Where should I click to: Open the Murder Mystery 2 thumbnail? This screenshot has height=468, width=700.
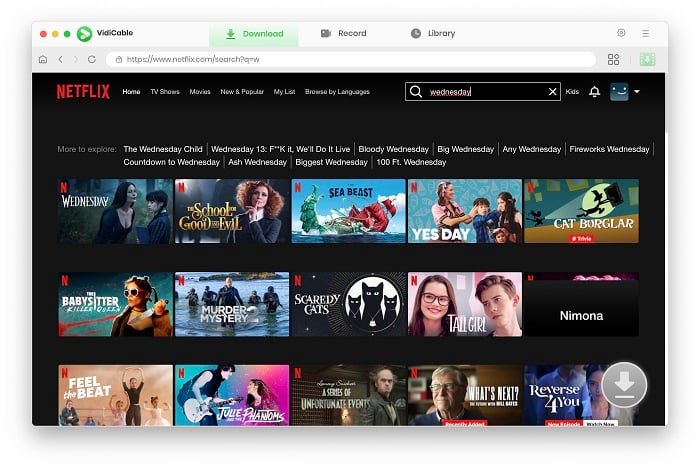pos(232,304)
